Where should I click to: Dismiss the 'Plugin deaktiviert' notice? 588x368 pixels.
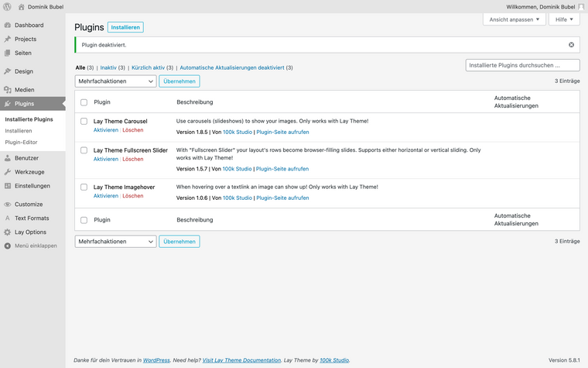tap(572, 45)
